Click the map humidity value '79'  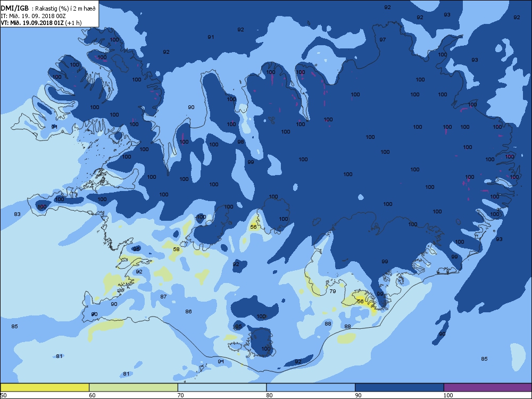332,291
